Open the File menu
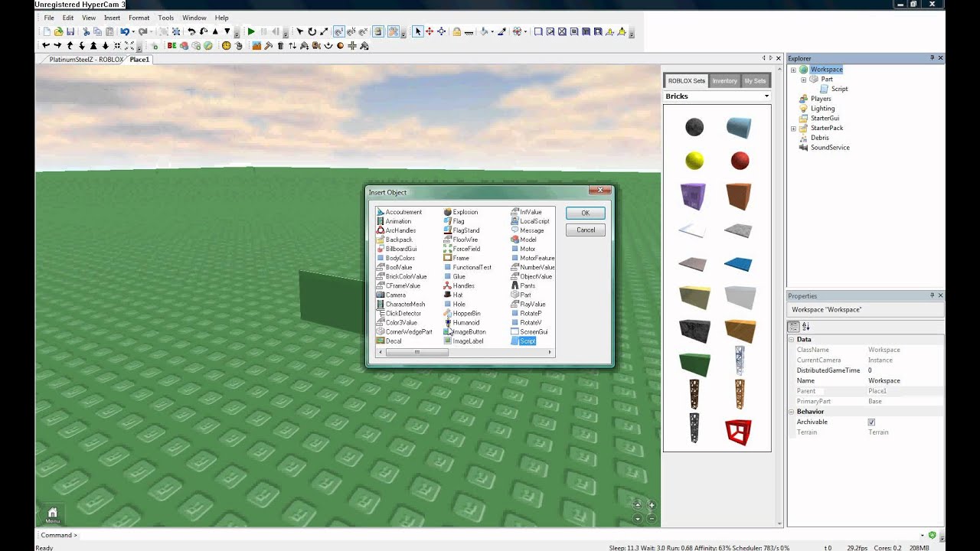This screenshot has width=980, height=551. coord(48,18)
